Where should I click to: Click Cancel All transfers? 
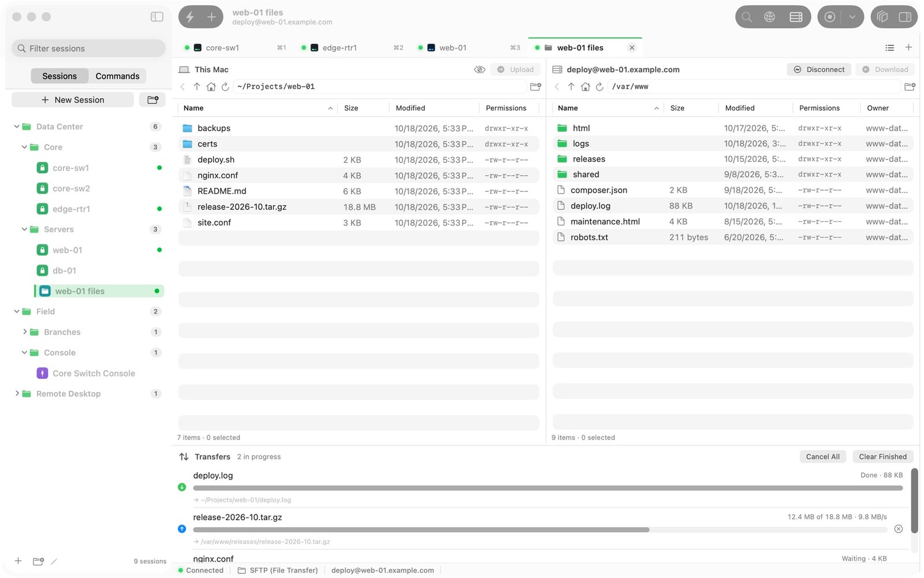[x=823, y=457]
